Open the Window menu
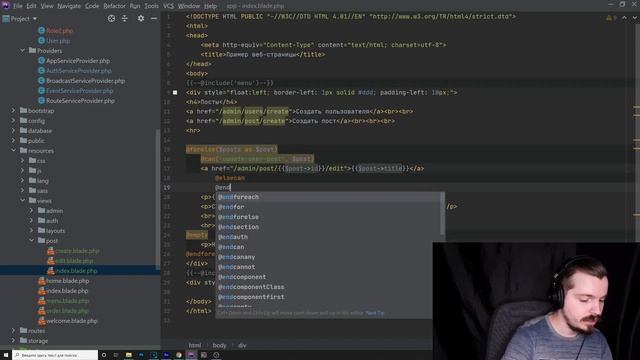This screenshot has width=640, height=360. pyautogui.click(x=189, y=6)
